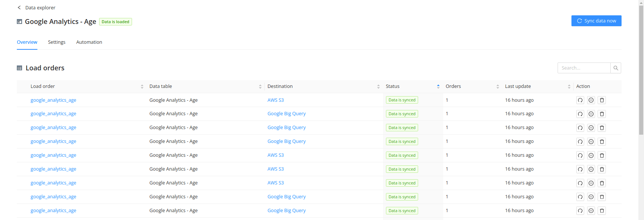644x220 pixels.
Task: Click Sync data now button
Action: pyautogui.click(x=597, y=21)
